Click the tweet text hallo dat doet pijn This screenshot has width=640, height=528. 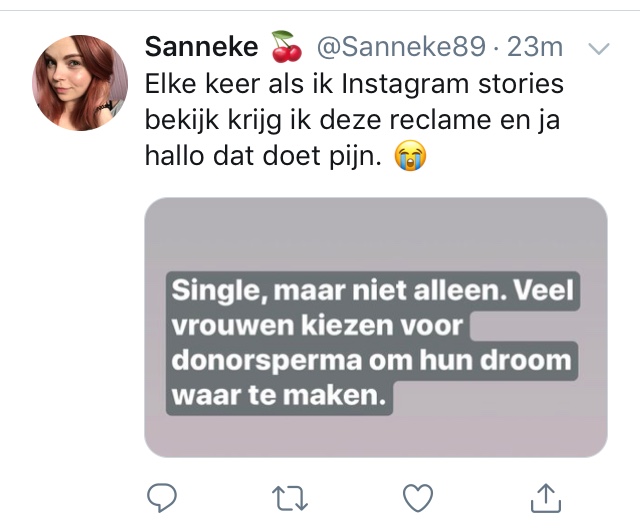[x=263, y=156]
